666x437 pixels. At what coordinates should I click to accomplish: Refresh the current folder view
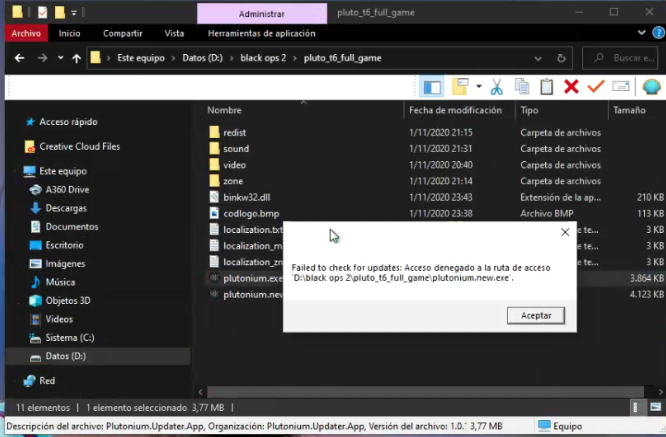pyautogui.click(x=561, y=58)
